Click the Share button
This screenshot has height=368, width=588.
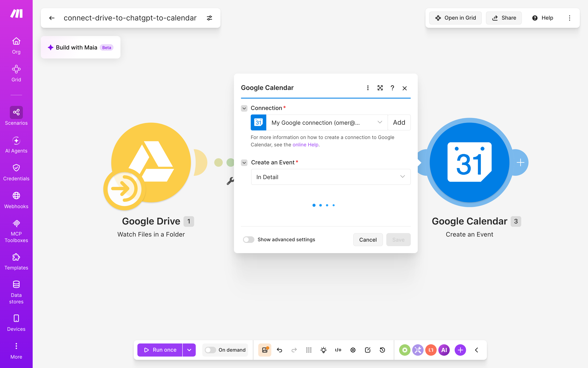pos(504,18)
